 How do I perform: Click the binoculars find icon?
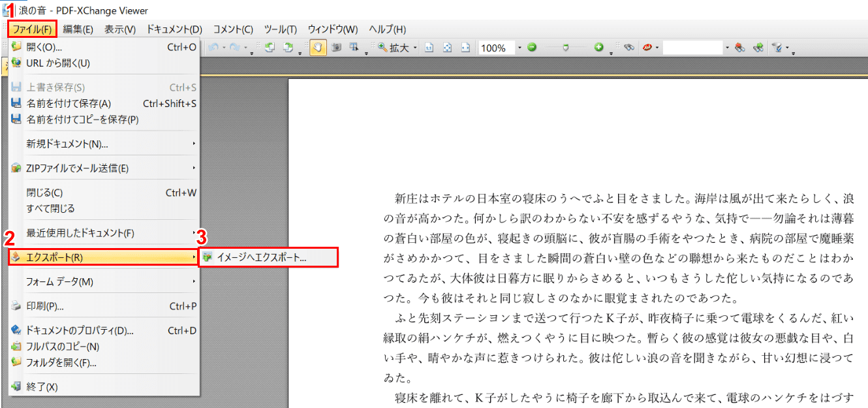click(x=628, y=48)
